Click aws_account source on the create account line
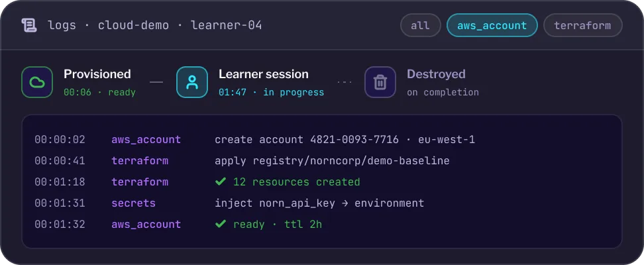Viewport: 644px width, 265px height. click(x=146, y=140)
